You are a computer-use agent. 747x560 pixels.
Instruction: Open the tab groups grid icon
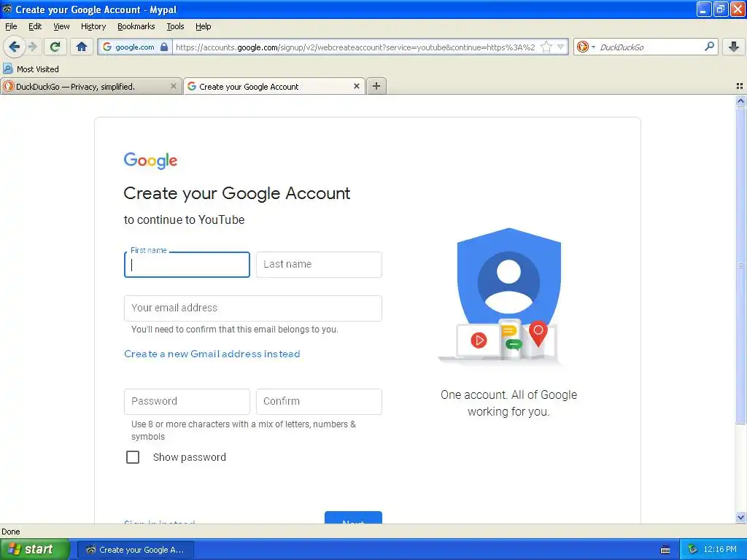(740, 86)
